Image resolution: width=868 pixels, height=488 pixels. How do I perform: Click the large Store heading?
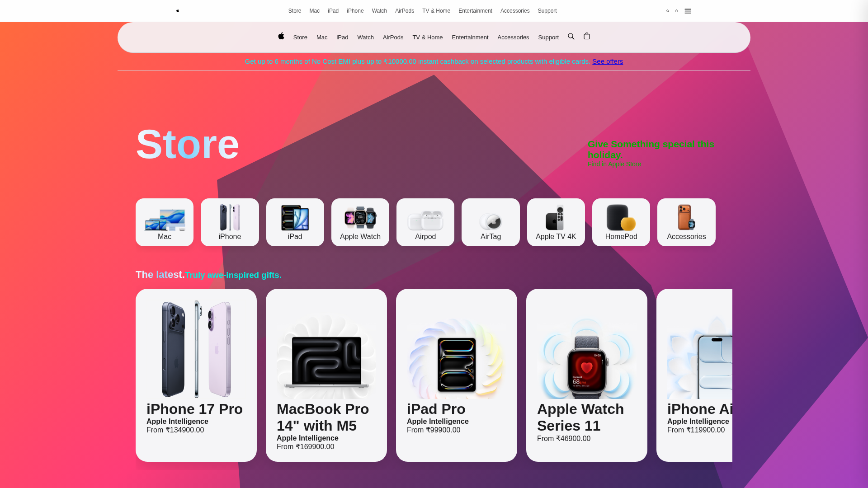187,144
